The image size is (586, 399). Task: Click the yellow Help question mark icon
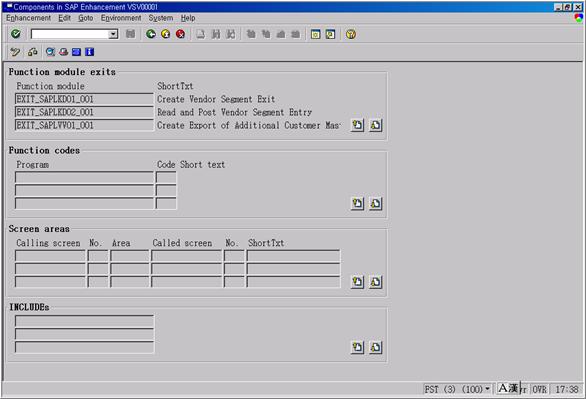point(351,34)
